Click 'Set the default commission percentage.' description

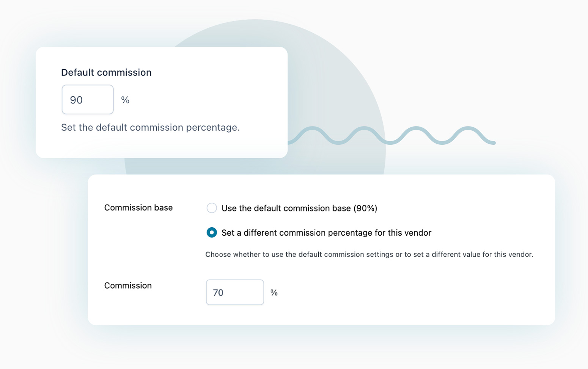(150, 127)
